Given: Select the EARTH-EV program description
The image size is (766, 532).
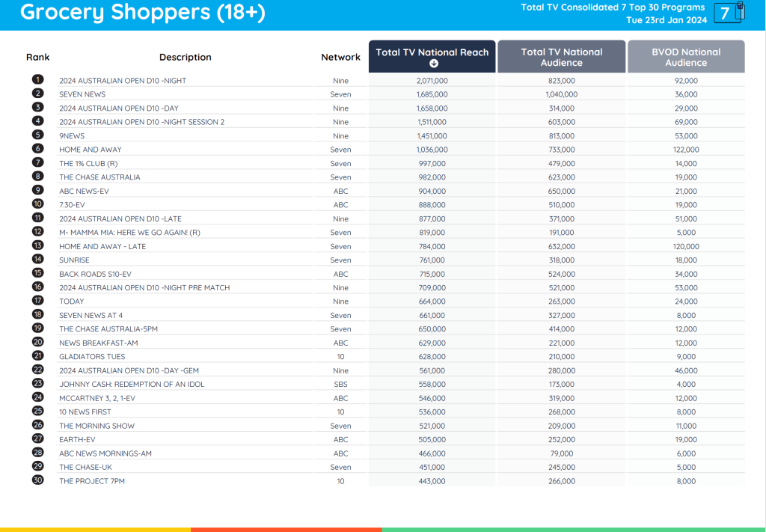Looking at the screenshot, I should pos(77,440).
